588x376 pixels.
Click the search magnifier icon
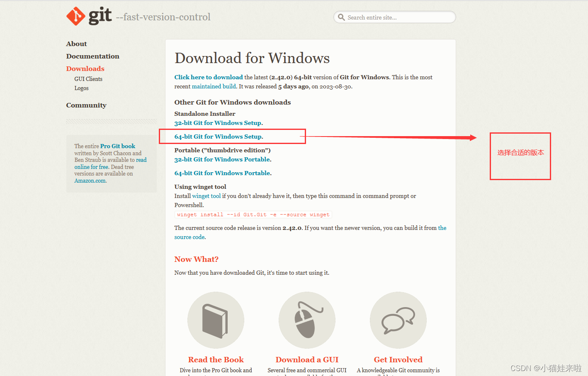coord(341,17)
